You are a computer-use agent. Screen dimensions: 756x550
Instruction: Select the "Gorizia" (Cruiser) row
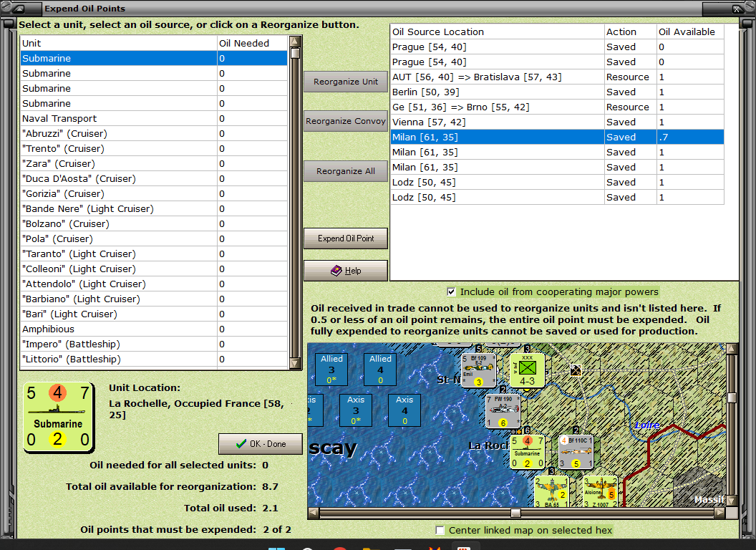pos(154,193)
